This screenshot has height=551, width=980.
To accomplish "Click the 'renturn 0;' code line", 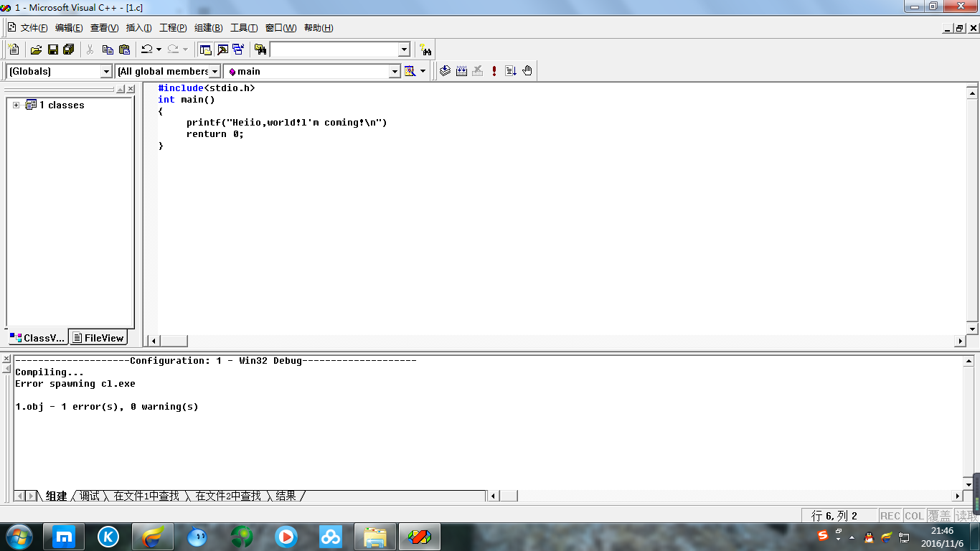I will [x=215, y=134].
